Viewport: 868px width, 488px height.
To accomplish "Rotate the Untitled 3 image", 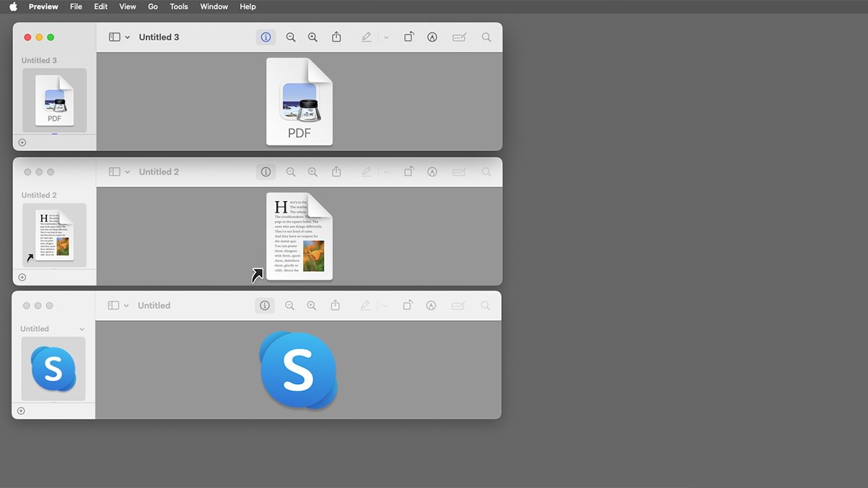I will point(409,37).
